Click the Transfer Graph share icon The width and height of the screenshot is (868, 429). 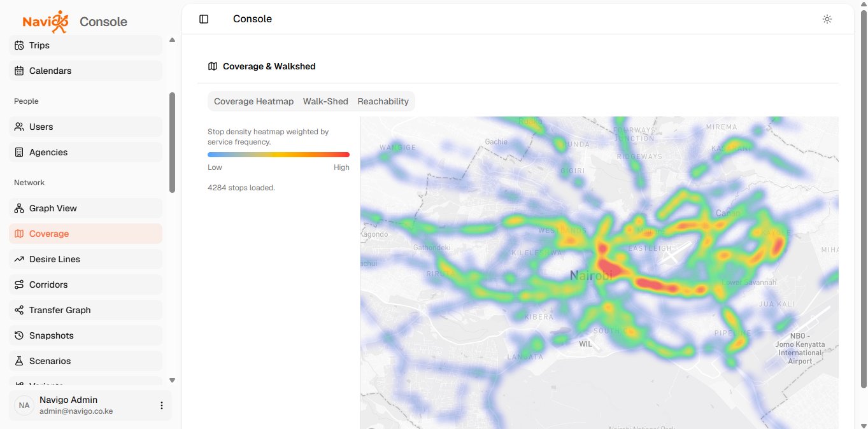pos(19,310)
